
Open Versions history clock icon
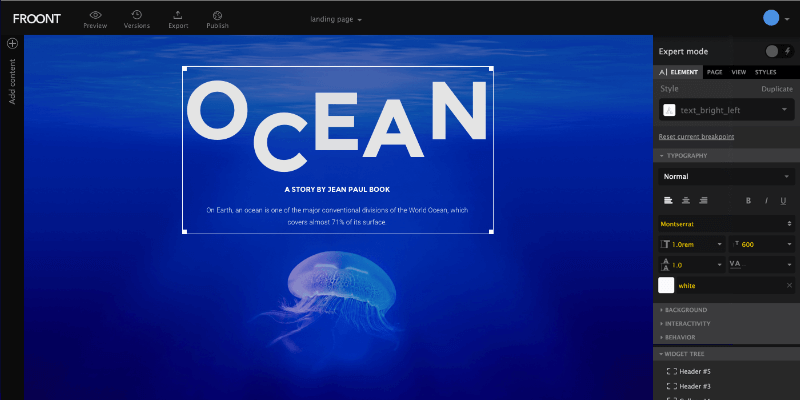point(137,15)
